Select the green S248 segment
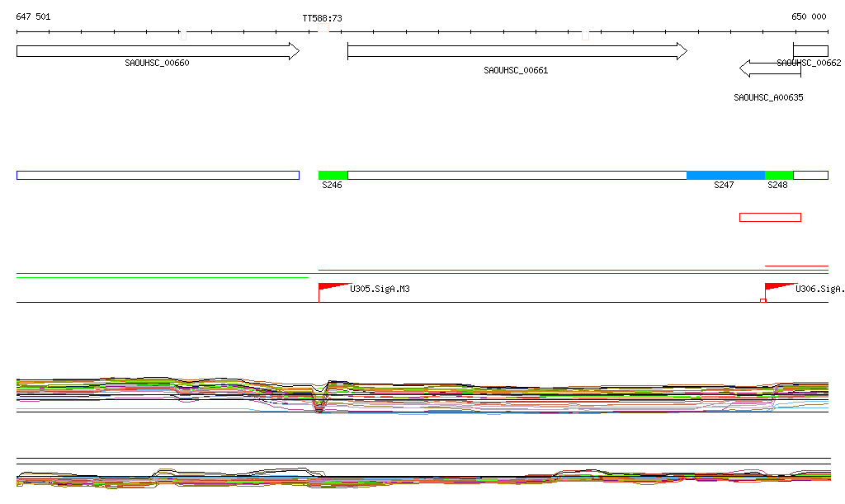Viewport: 845px width, 504px height. (x=779, y=175)
